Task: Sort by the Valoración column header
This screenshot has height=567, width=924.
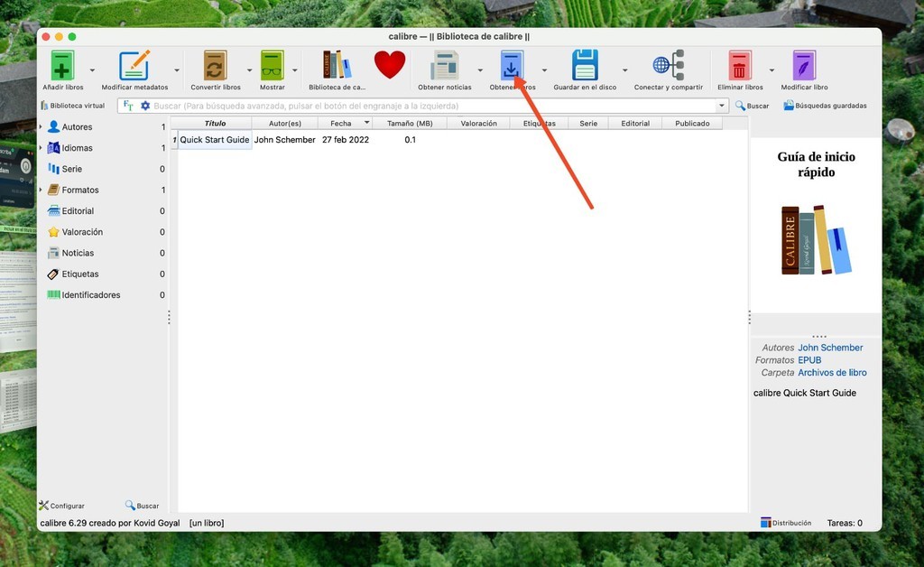Action: [478, 123]
